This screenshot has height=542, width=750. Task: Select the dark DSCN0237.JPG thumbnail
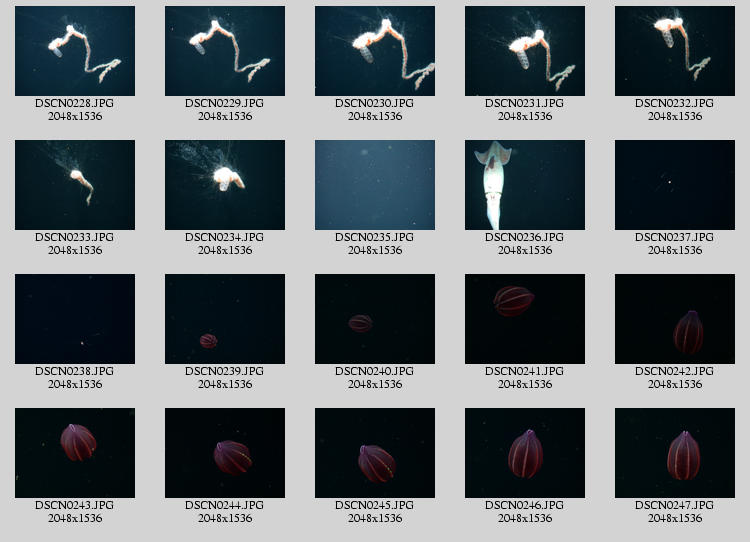point(675,185)
